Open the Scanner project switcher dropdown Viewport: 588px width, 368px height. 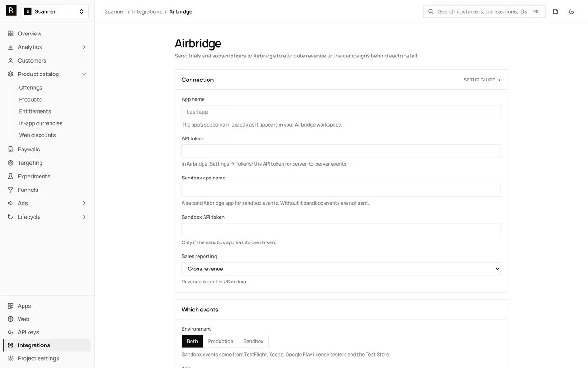pos(55,11)
